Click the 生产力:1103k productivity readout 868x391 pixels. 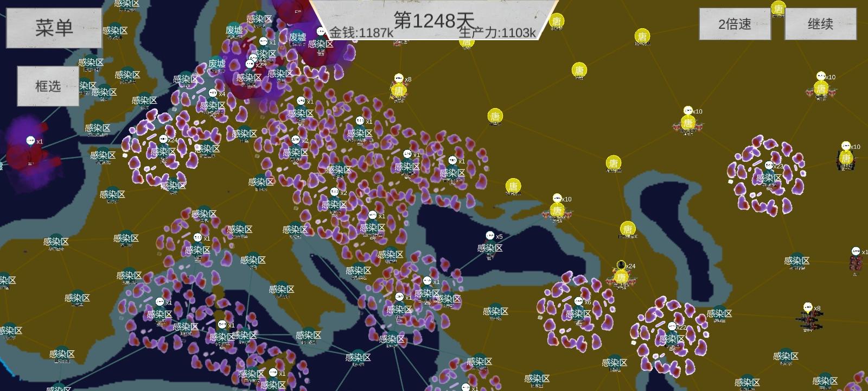[x=497, y=33]
